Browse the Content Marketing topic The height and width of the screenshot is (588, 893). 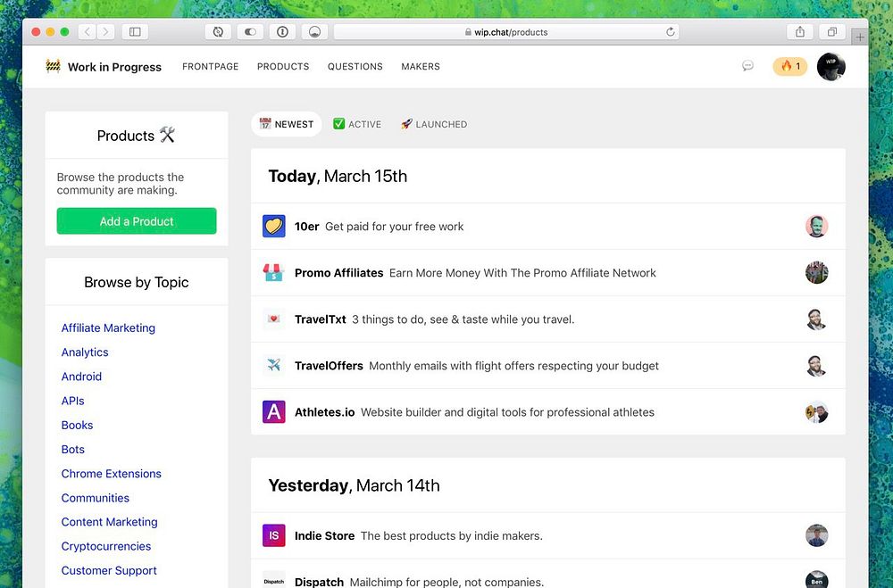coord(109,522)
